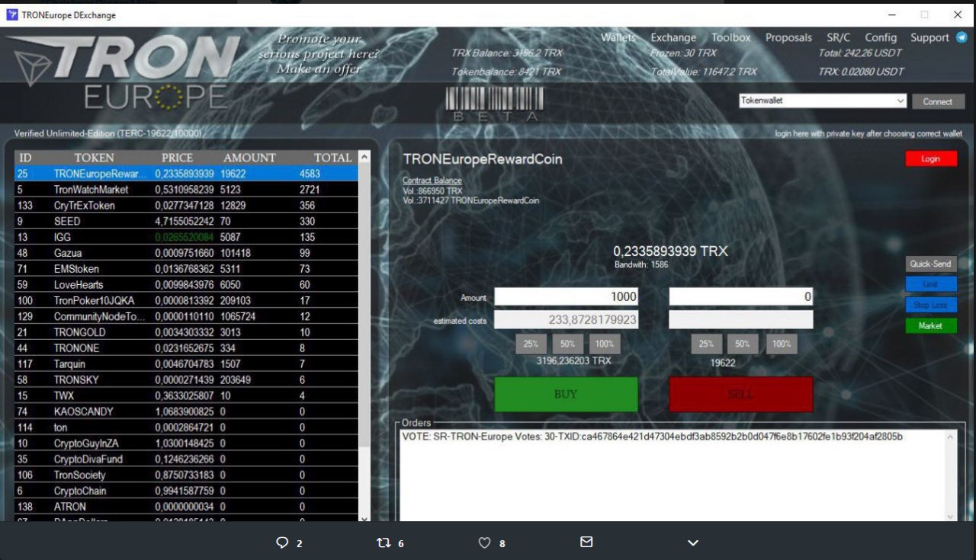Click 100% under the sell amount

click(782, 344)
